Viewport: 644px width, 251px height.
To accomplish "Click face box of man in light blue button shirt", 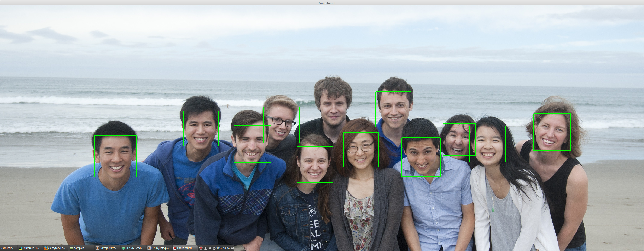I will pyautogui.click(x=421, y=157).
